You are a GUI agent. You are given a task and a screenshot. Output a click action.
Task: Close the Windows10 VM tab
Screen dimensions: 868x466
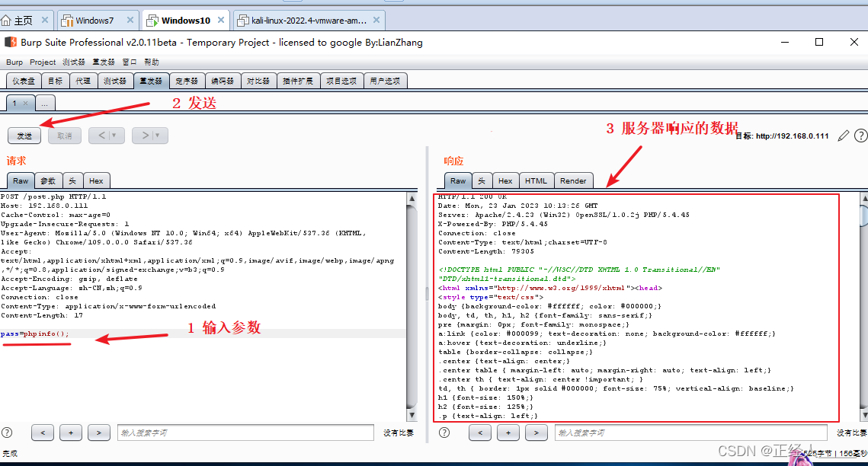pos(221,20)
